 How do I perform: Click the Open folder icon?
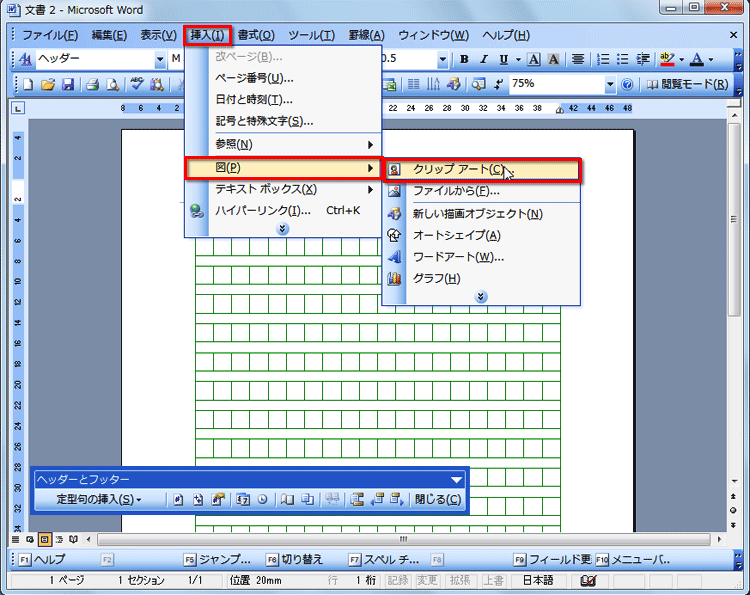coord(48,85)
